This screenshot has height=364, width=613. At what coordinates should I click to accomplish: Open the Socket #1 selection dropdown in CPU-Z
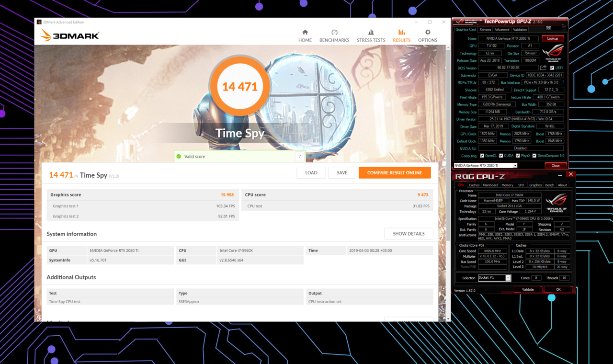(x=494, y=278)
